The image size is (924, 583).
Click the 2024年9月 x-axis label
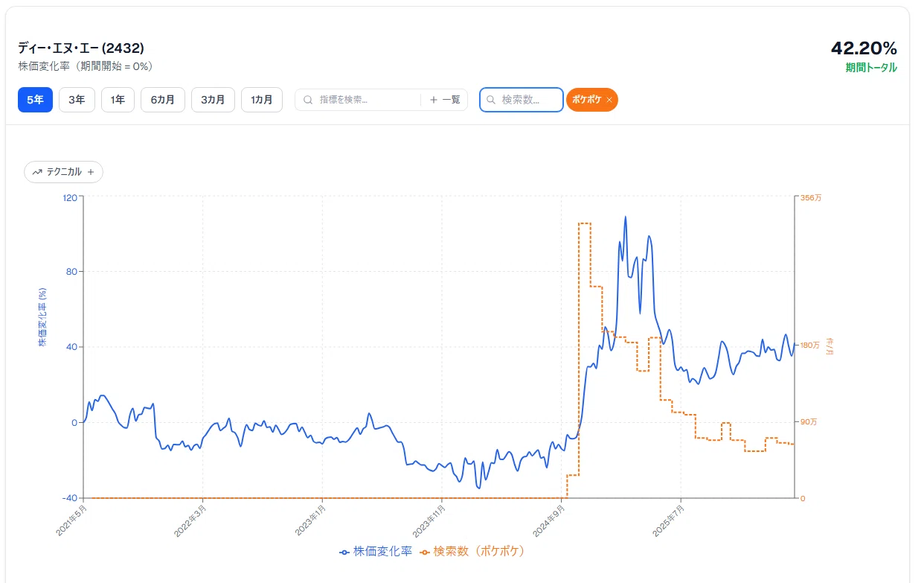(x=548, y=520)
